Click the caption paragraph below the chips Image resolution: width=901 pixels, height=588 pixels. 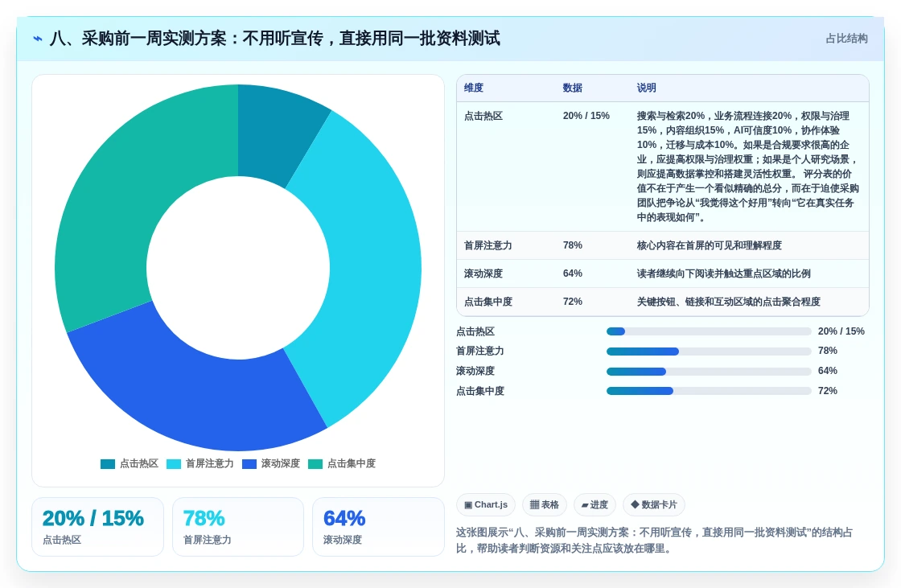[x=654, y=541]
